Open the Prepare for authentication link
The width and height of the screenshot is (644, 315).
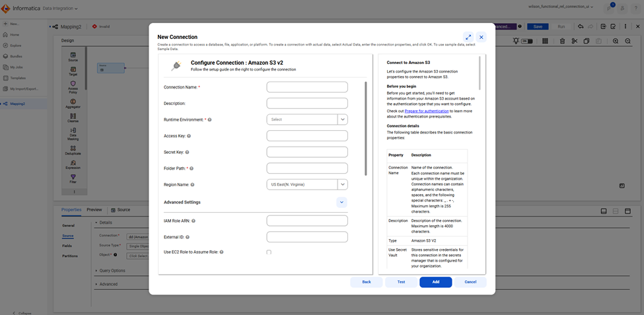pos(426,111)
